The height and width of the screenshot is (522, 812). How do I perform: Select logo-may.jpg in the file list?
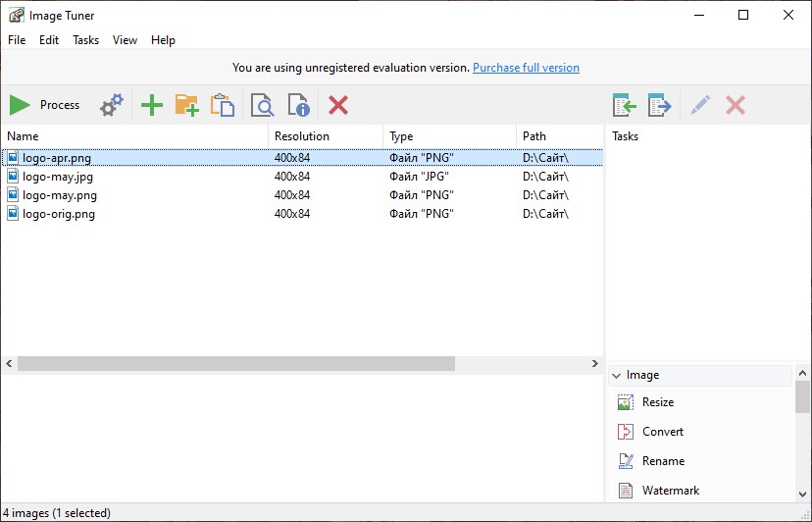(57, 177)
